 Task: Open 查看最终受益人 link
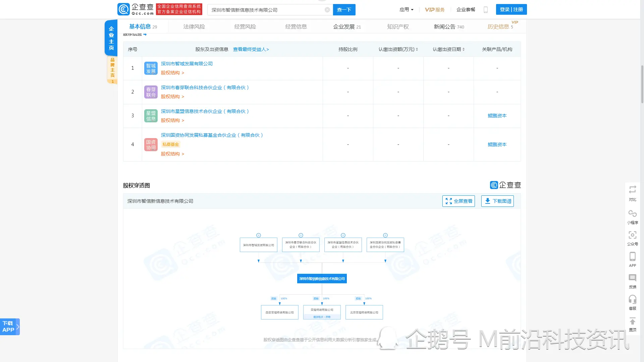coord(251,50)
